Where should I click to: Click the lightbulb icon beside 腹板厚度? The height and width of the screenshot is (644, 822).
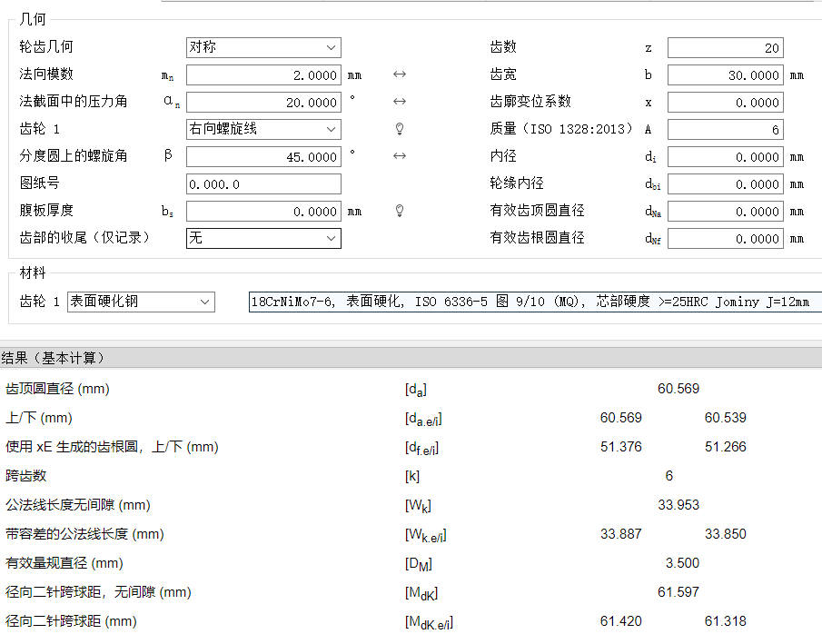[x=400, y=211]
